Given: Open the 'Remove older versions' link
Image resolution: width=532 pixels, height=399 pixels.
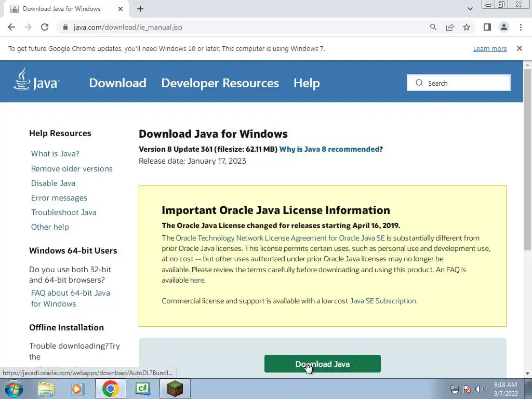Looking at the screenshot, I should tap(72, 169).
